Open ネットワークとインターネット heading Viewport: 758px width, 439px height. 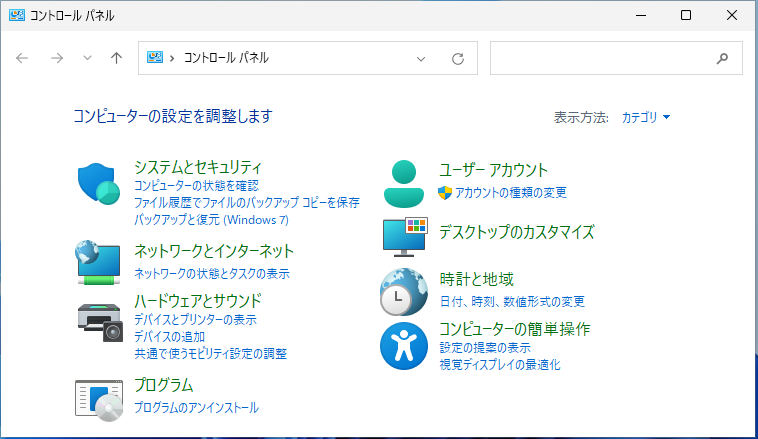pyautogui.click(x=214, y=251)
